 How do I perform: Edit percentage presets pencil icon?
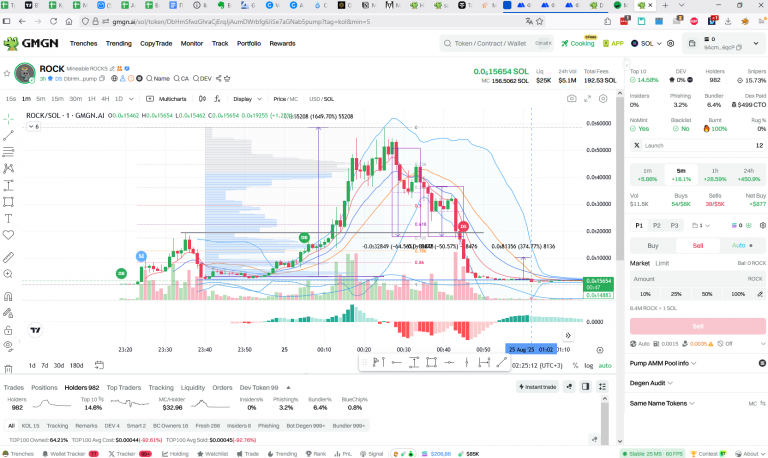[x=760, y=294]
